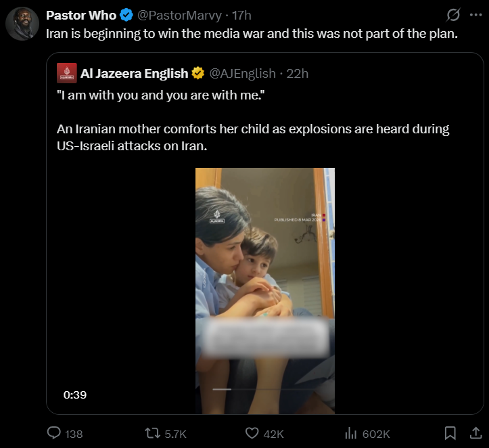Image resolution: width=489 pixels, height=448 pixels.
Task: View post analytics showing 602K views
Action: 352,433
